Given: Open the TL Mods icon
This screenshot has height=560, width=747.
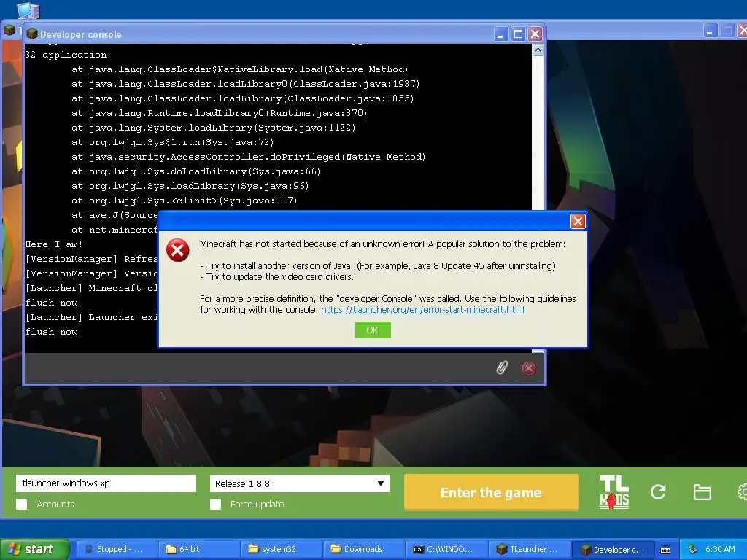Looking at the screenshot, I should [614, 492].
